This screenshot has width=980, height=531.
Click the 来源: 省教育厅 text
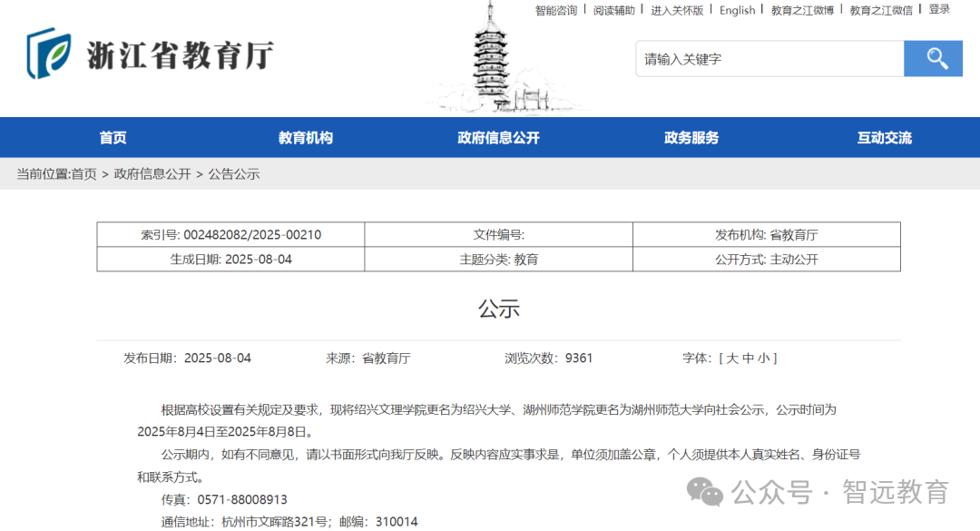coord(368,359)
